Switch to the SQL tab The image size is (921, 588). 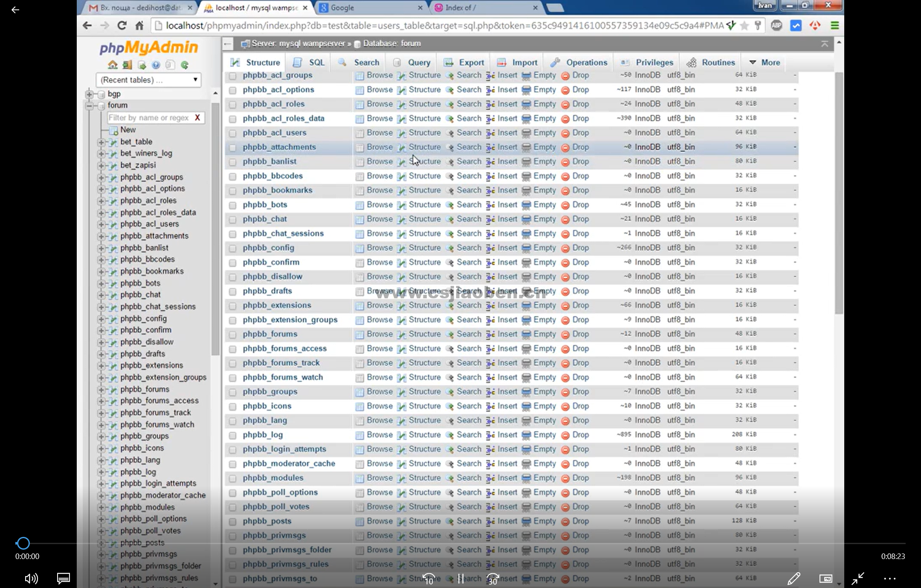click(x=309, y=62)
